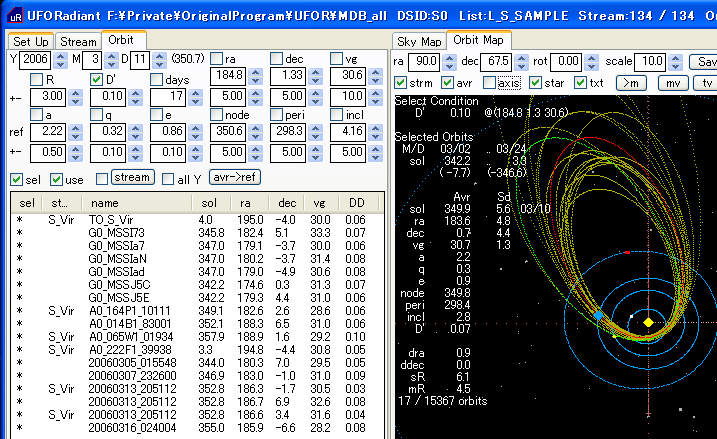
Task: Enable the axis checkbox
Action: (x=488, y=82)
